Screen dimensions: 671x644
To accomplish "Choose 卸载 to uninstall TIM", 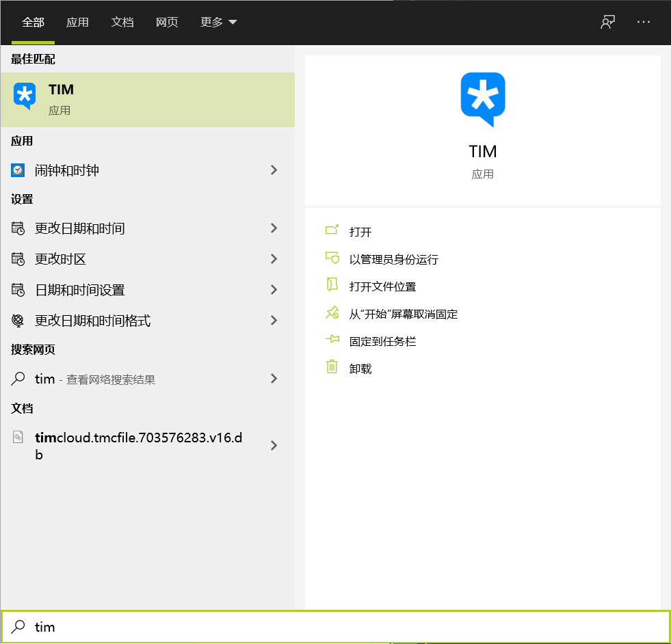I will point(360,368).
